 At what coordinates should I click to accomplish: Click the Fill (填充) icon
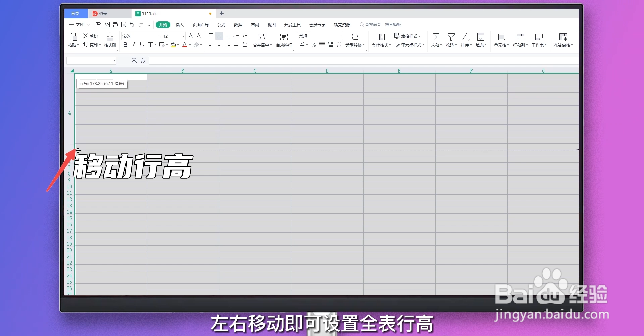click(x=481, y=37)
